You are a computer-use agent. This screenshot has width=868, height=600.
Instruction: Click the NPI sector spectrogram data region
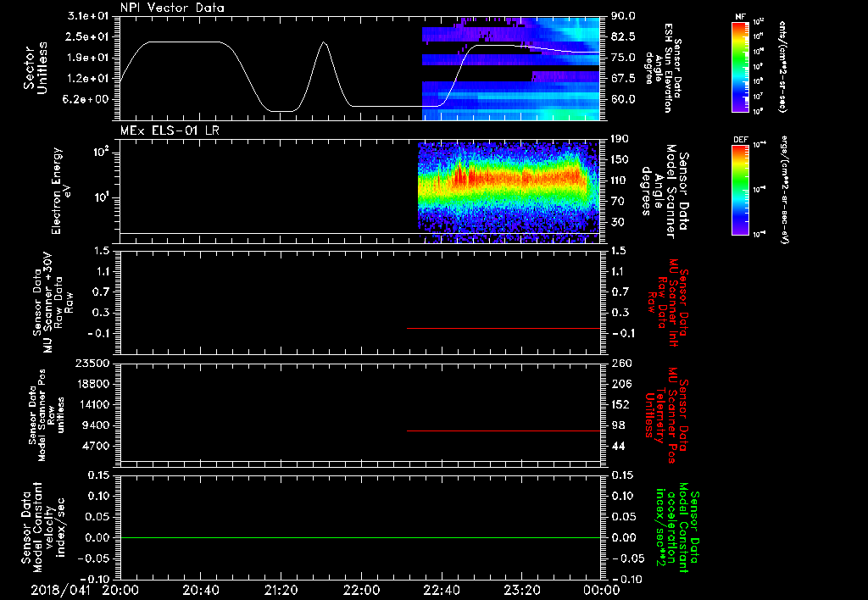point(510,69)
